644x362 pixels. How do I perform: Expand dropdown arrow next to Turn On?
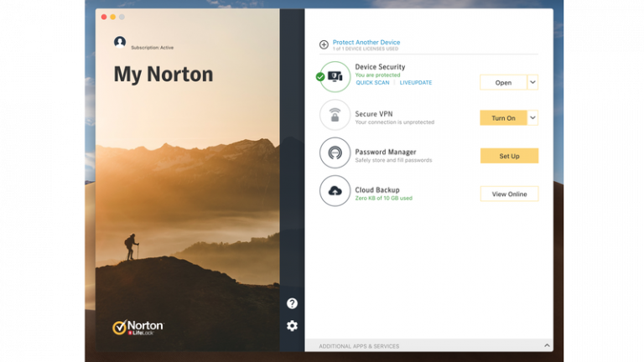pyautogui.click(x=533, y=118)
